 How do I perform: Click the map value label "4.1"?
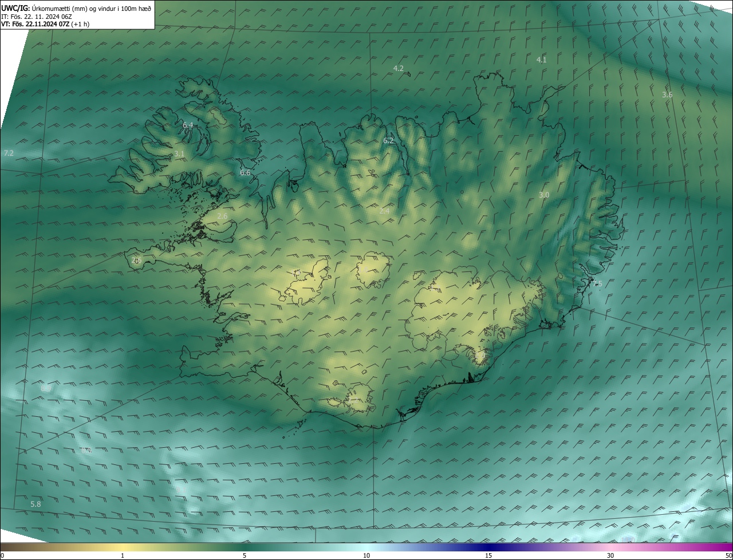coord(541,60)
